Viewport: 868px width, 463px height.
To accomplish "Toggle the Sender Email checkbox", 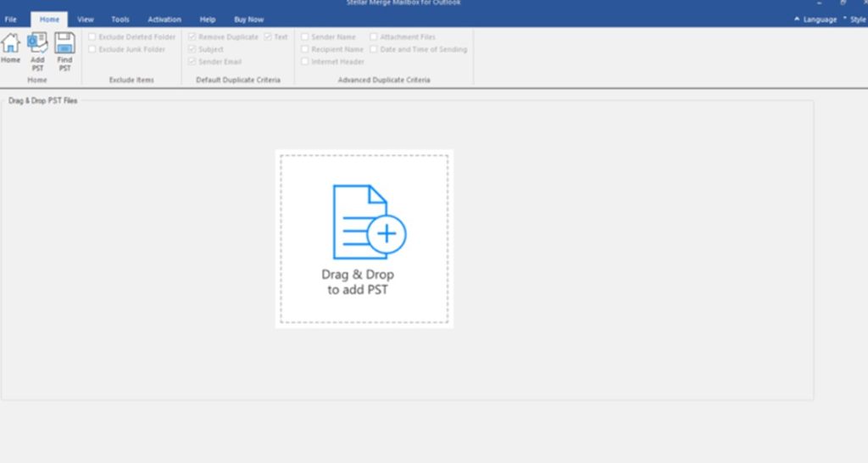I will click(x=192, y=62).
